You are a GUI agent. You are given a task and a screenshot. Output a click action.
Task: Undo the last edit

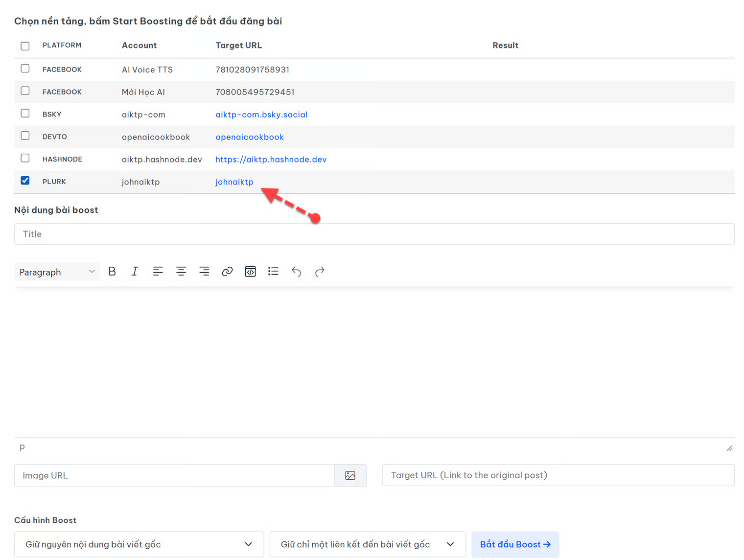coord(297,271)
